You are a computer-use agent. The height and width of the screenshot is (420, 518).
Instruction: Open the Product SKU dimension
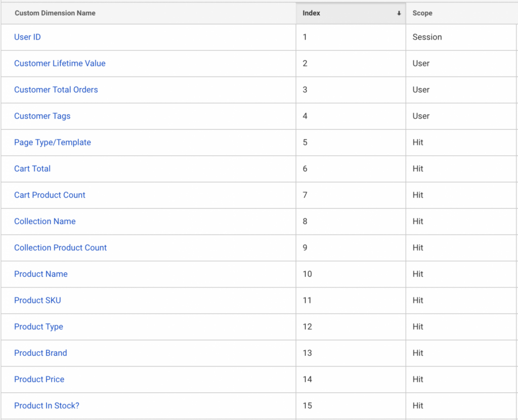(37, 301)
